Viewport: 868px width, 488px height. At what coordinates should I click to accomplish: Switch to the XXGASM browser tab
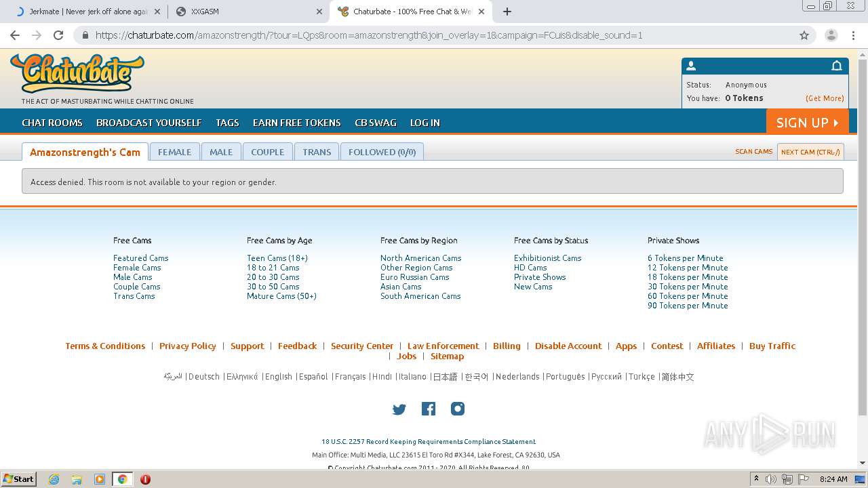(x=248, y=12)
